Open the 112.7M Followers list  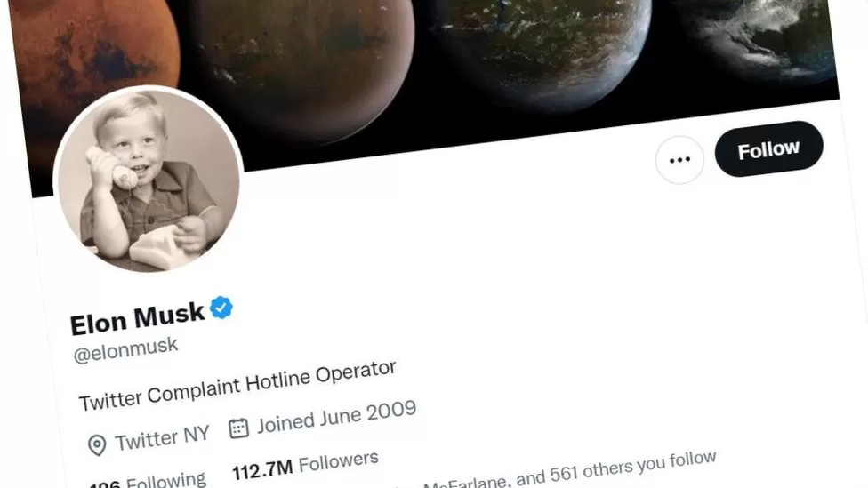tap(305, 465)
